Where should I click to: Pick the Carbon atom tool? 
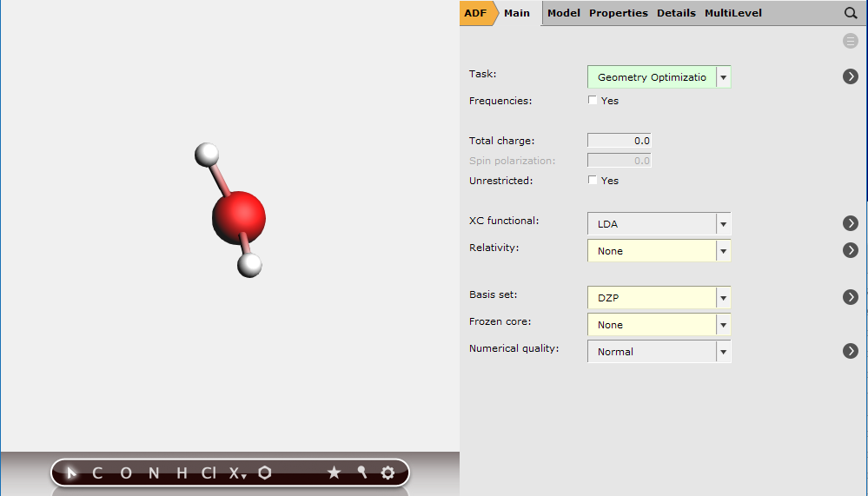click(97, 473)
